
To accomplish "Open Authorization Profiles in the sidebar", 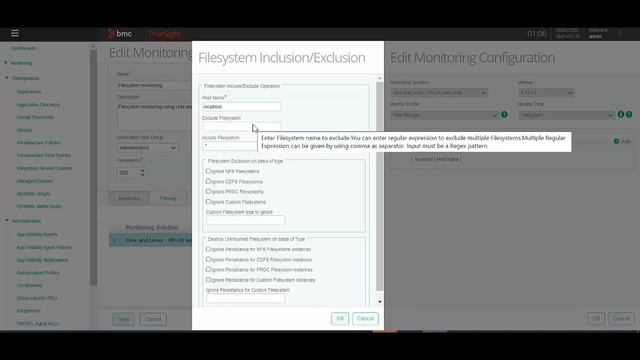I will [x=38, y=273].
